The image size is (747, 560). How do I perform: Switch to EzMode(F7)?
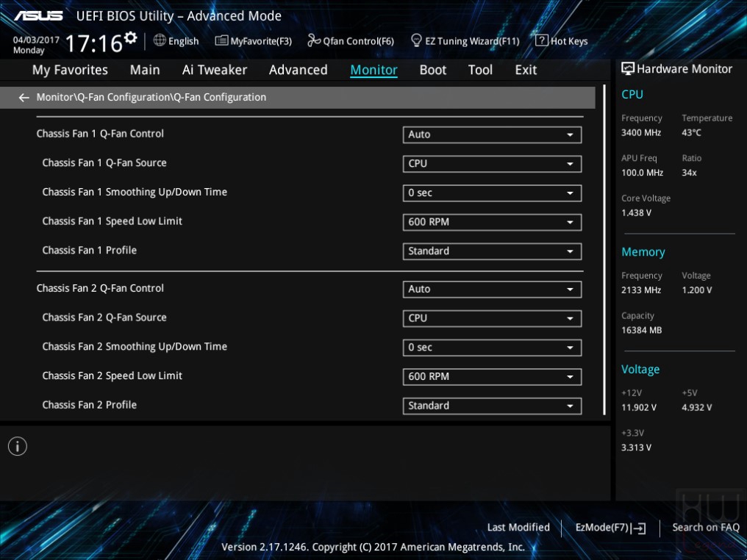[603, 528]
